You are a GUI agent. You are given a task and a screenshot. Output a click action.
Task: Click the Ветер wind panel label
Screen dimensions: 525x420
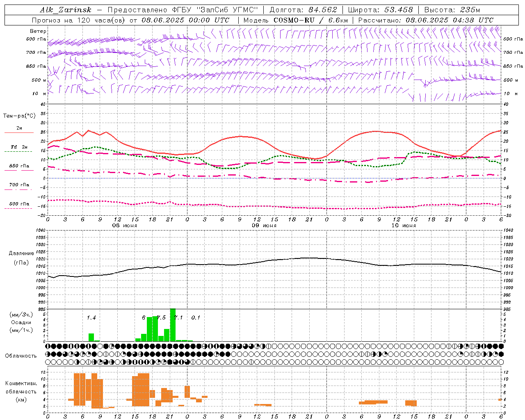(38, 31)
